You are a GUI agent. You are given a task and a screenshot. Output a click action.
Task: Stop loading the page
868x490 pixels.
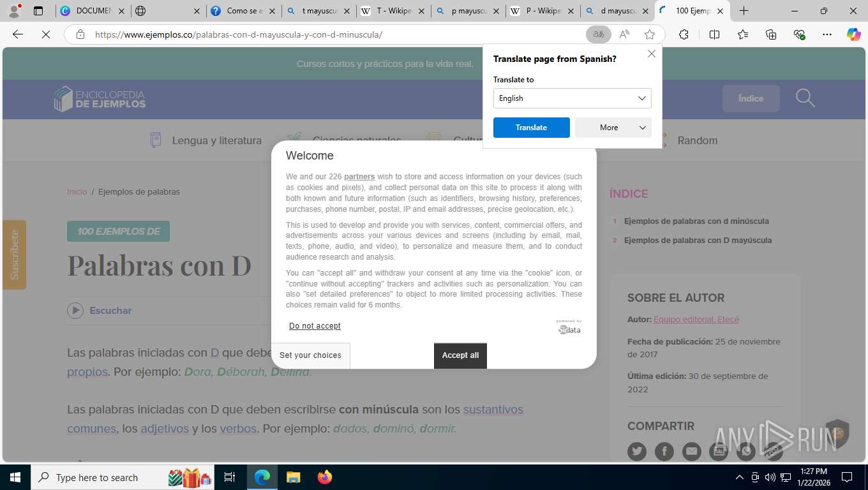pos(46,34)
